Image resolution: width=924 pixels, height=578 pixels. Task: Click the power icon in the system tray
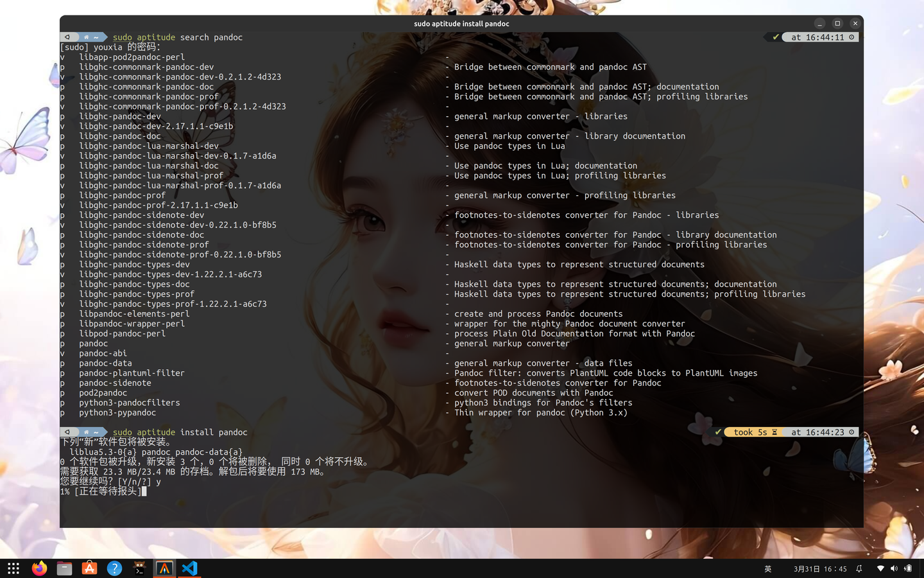pyautogui.click(x=909, y=568)
